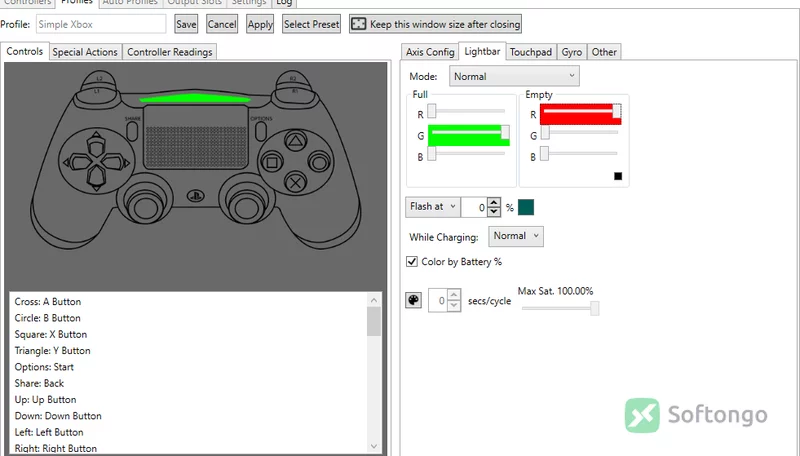Click the mappings list scrollbar up arrow
The height and width of the screenshot is (456, 800).
[x=373, y=300]
